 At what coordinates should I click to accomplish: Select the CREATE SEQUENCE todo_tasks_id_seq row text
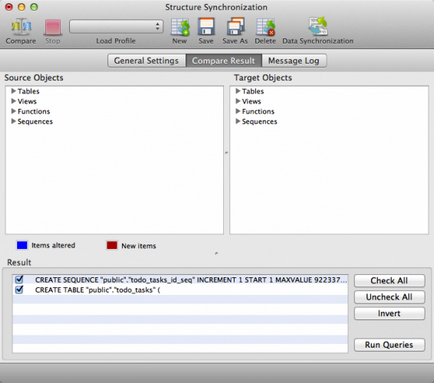click(x=191, y=280)
